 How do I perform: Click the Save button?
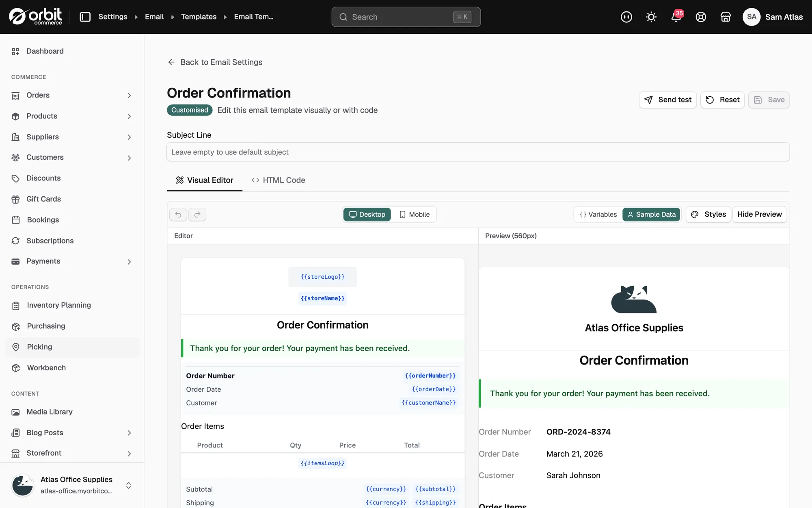pos(769,100)
